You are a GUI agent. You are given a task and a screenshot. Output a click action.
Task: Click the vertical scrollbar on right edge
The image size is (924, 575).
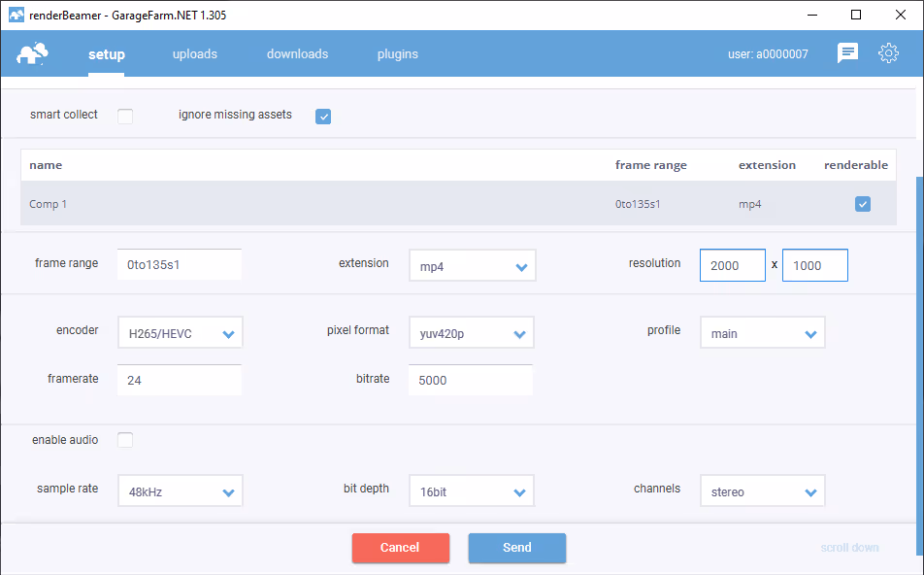920,365
